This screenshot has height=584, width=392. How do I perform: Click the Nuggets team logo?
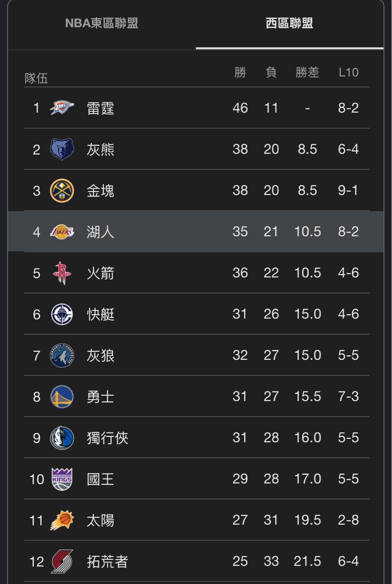[x=62, y=190]
